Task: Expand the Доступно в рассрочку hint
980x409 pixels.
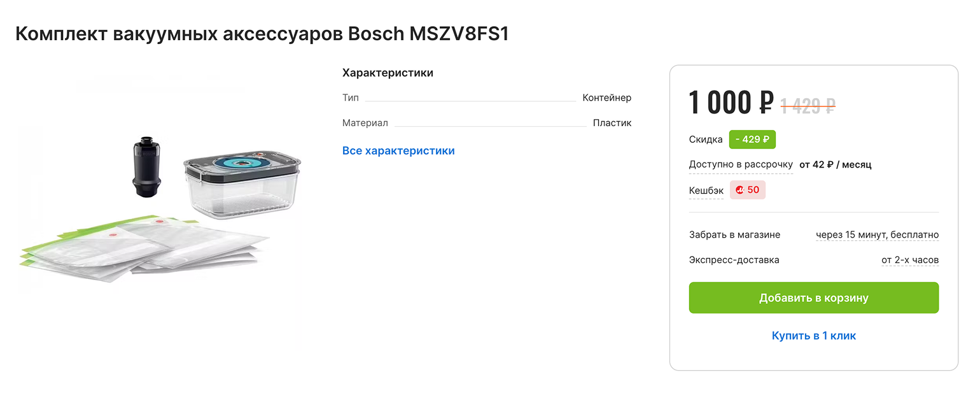Action: click(x=741, y=164)
